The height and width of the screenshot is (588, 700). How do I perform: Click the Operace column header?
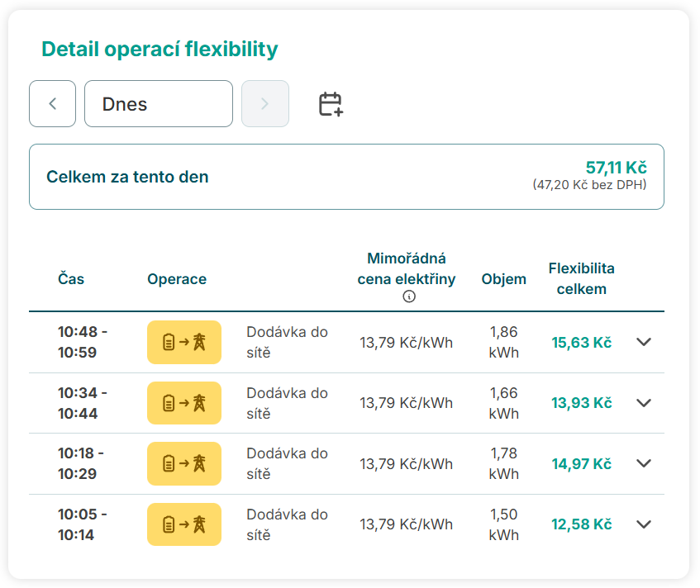177,279
